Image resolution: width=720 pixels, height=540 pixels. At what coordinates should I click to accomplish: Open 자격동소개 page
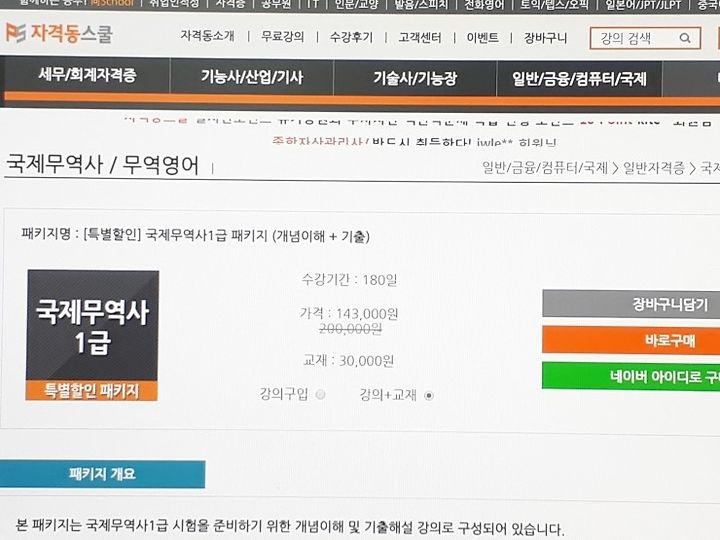click(x=208, y=36)
